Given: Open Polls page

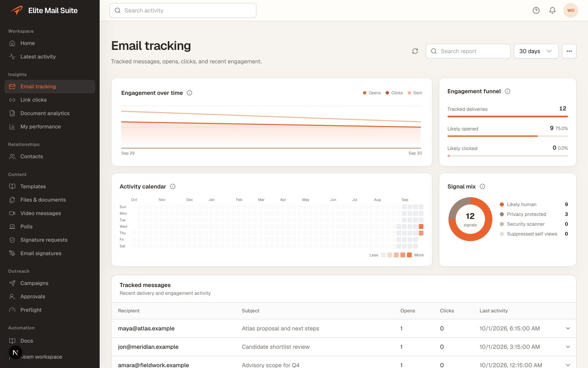Looking at the screenshot, I should point(50,227).
